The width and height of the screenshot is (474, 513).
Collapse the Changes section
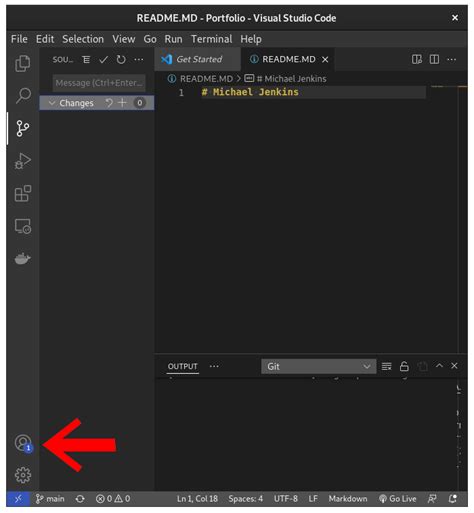point(52,103)
